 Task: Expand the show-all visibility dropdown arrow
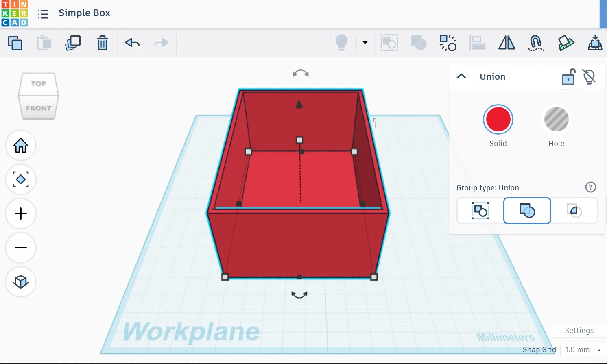coord(365,43)
